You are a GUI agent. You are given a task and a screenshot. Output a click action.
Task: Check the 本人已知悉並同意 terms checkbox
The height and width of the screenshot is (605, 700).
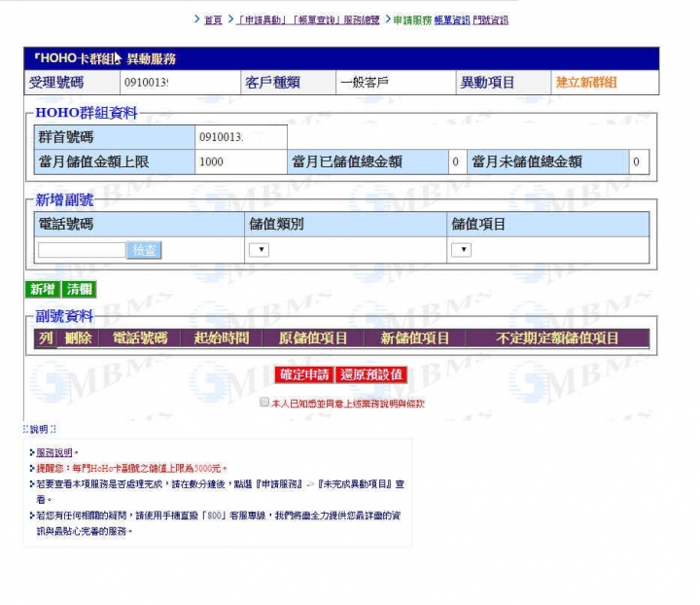pyautogui.click(x=264, y=403)
